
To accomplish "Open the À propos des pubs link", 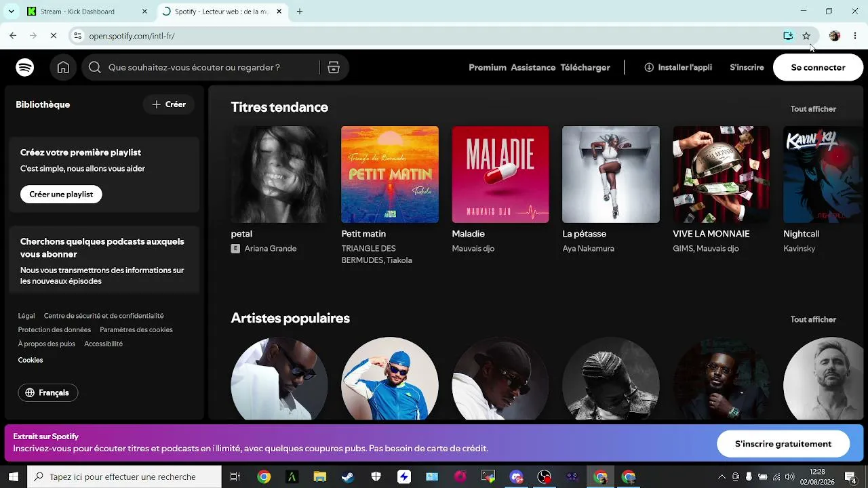I will point(47,344).
